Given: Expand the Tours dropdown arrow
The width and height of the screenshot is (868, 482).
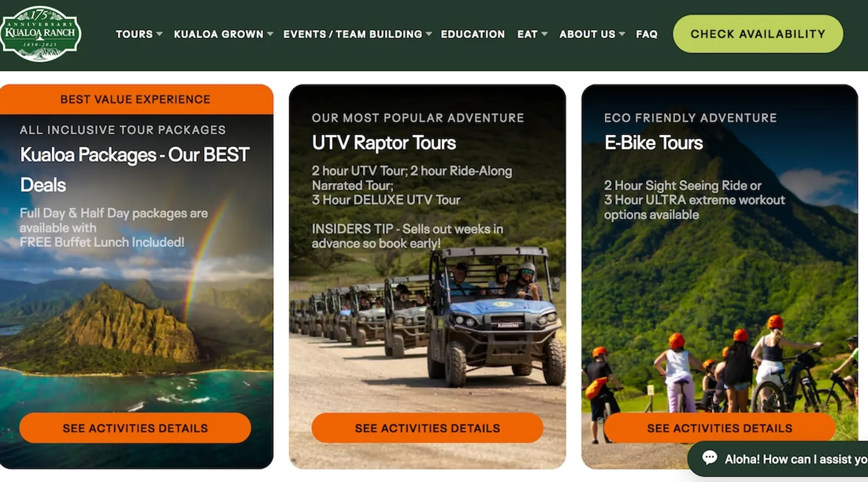Looking at the screenshot, I should (160, 34).
